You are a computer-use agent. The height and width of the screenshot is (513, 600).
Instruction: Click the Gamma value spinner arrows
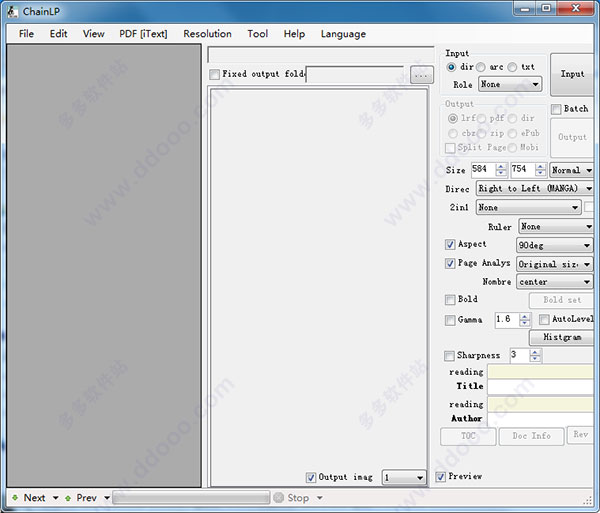[x=525, y=320]
